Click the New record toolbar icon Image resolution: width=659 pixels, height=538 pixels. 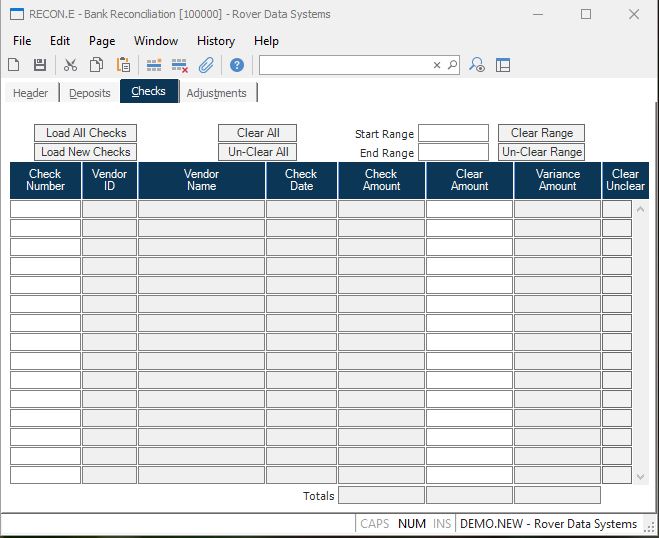point(14,65)
